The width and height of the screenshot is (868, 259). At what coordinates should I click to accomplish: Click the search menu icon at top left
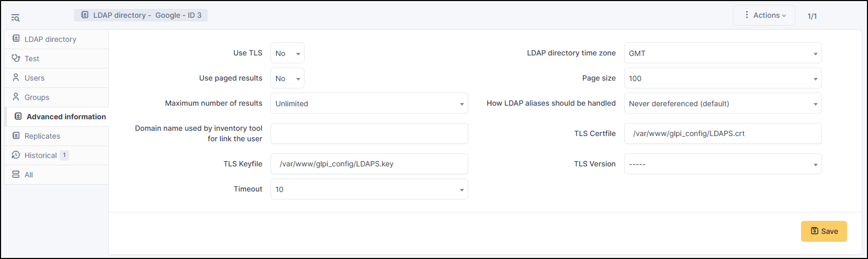[15, 18]
